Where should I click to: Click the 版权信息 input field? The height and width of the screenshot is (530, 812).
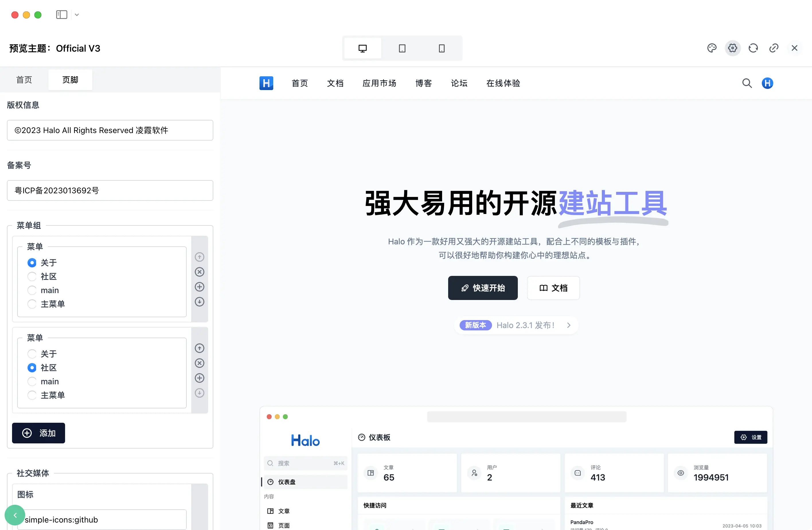pos(110,130)
